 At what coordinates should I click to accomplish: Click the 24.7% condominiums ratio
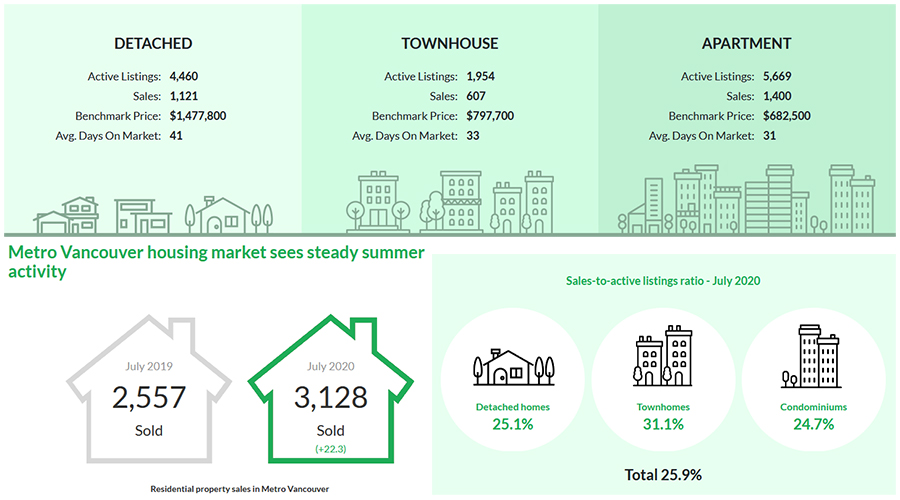coord(813,425)
